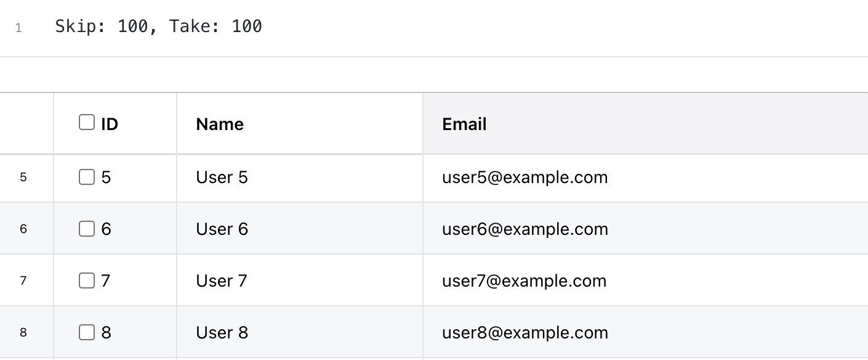Click row number 8 in the left gutter
868x360 pixels.
click(23, 333)
